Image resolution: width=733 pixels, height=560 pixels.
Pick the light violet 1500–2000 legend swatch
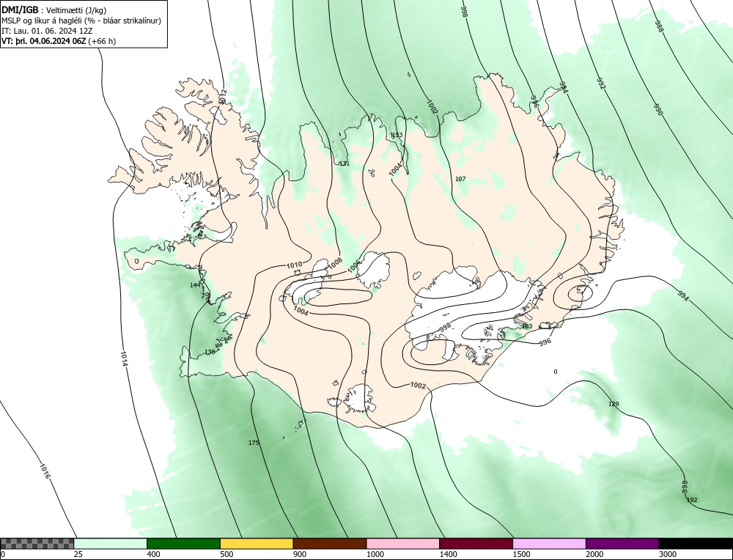point(549,543)
